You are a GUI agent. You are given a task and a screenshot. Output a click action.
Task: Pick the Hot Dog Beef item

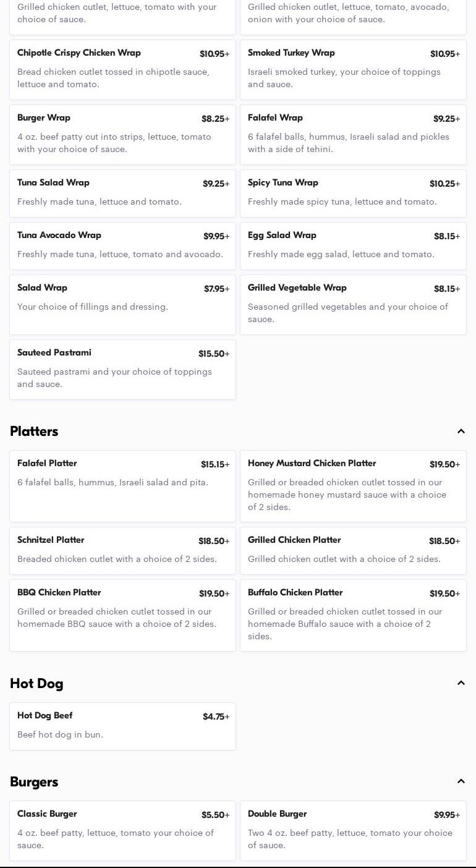click(x=122, y=726)
